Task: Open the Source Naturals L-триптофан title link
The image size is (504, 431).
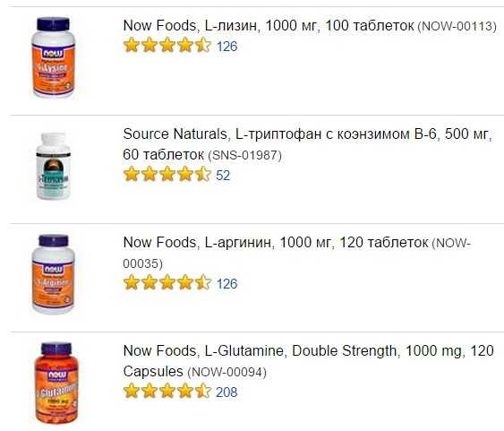Action: tap(307, 144)
